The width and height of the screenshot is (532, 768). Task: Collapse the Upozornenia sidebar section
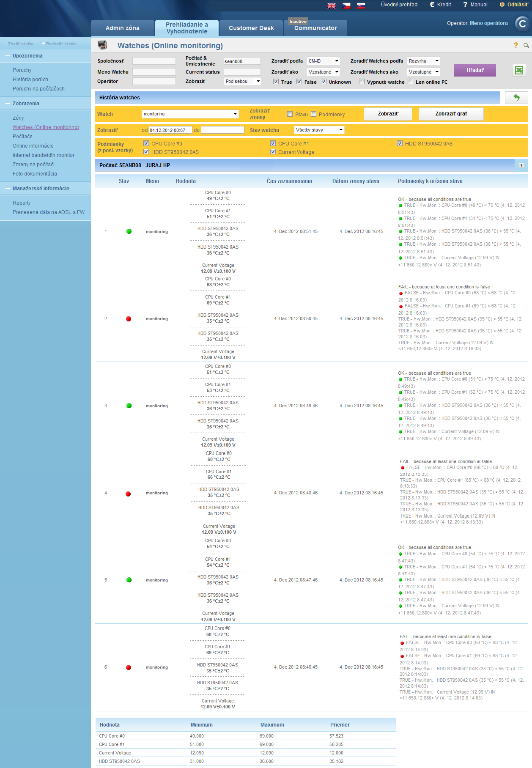[x=8, y=56]
